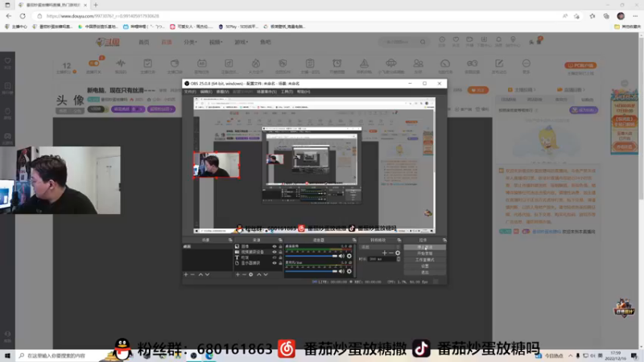The image size is (644, 362).
Task: Toggle visibility of the Video Capture Device source
Action: 275,252
